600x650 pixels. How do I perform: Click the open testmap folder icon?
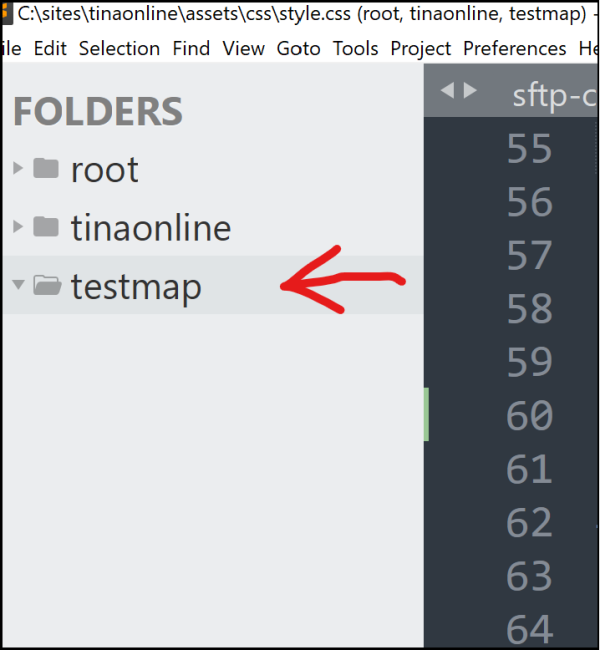coord(46,286)
